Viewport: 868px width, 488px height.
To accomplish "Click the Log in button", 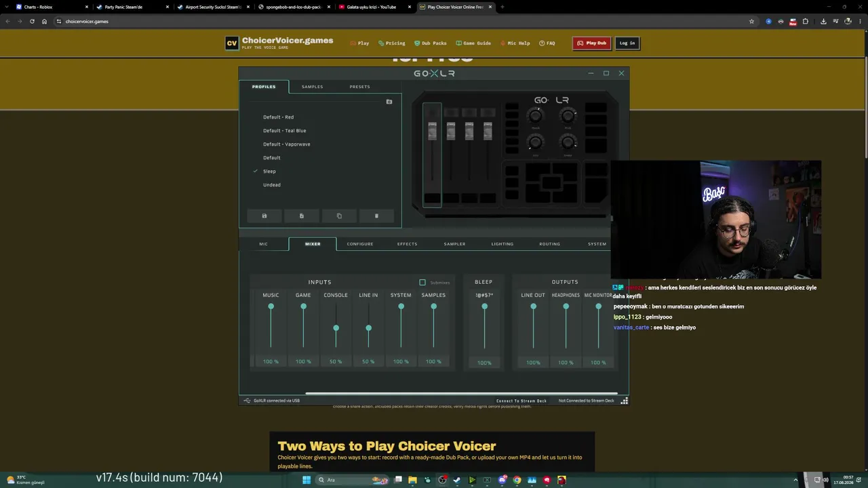I will [627, 43].
